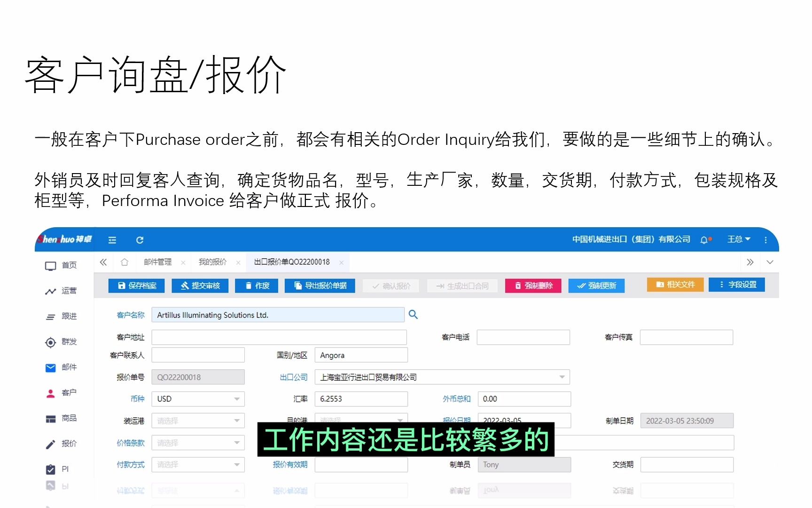Switch to the 我的报价 tab
812x508 pixels.
213,262
